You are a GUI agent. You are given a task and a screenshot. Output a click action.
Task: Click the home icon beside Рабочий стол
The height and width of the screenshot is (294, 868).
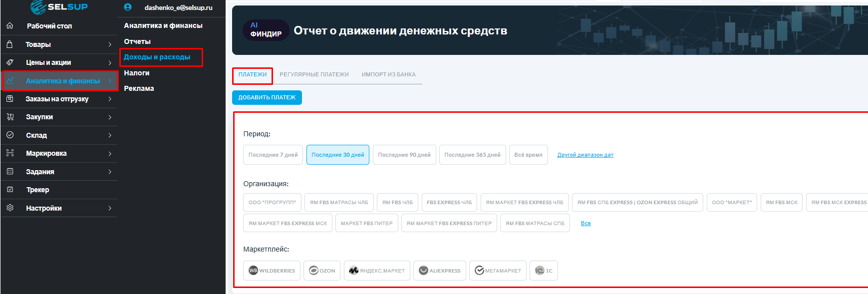[x=10, y=25]
